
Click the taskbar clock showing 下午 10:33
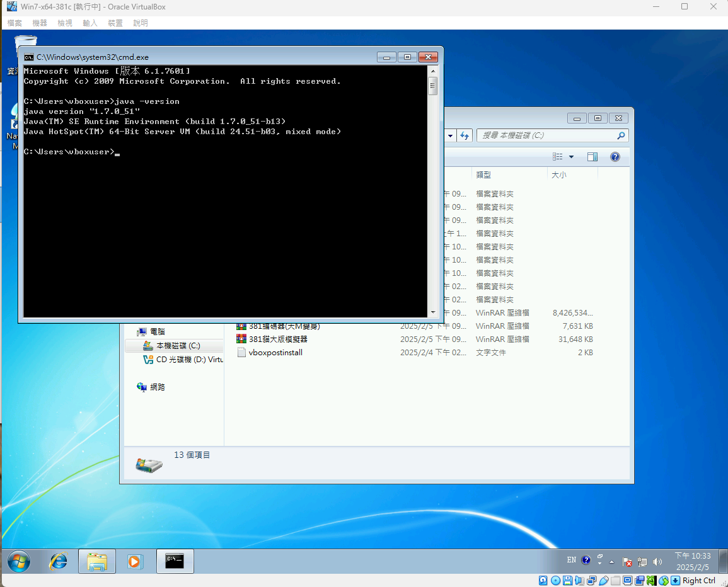[x=692, y=561]
